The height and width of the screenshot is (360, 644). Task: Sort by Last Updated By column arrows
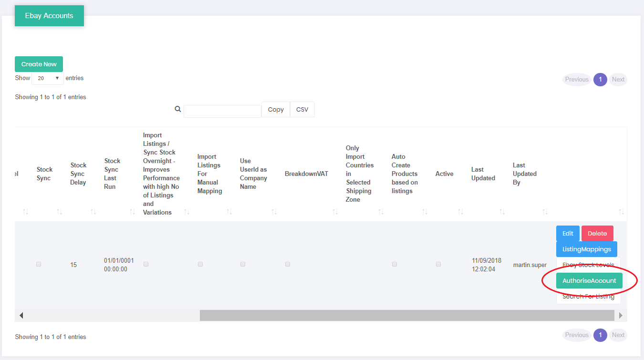tap(545, 211)
